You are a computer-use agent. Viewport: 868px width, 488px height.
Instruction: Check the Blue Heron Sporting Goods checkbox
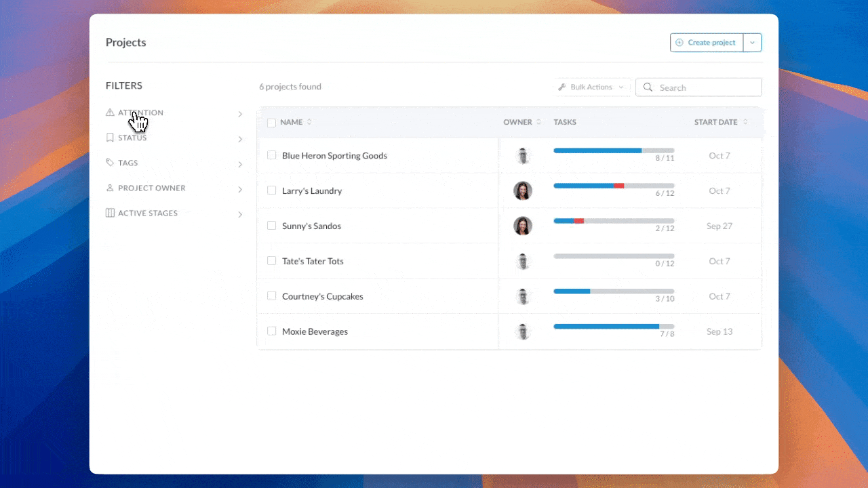[271, 155]
